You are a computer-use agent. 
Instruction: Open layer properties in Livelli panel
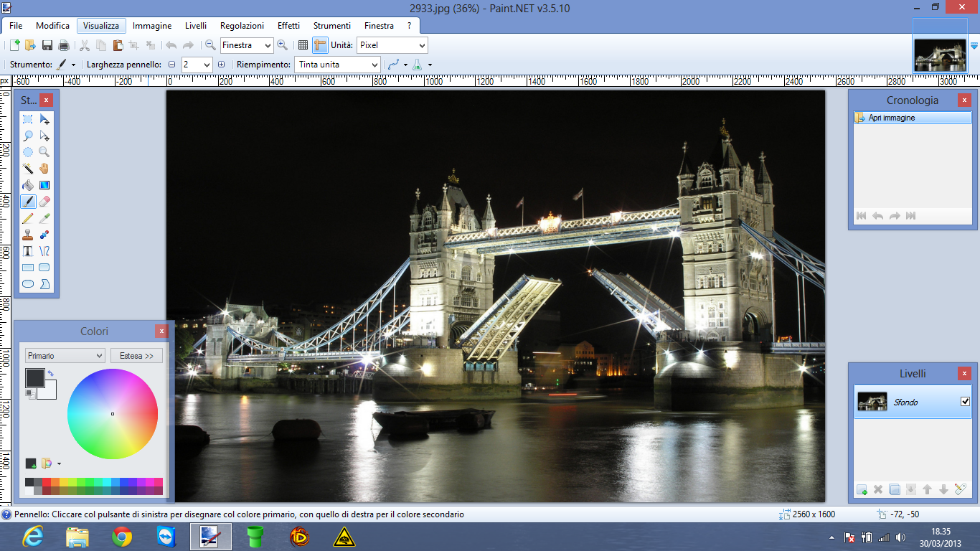(x=961, y=489)
